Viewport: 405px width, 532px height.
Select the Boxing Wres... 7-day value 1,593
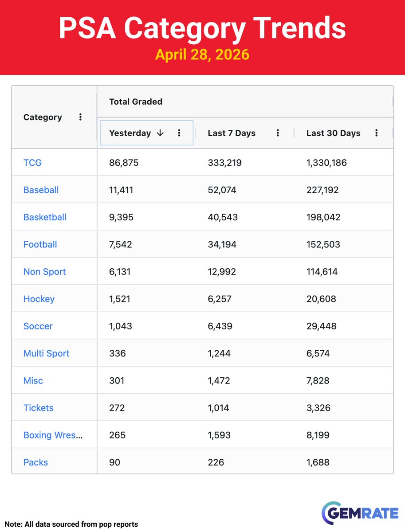point(219,435)
